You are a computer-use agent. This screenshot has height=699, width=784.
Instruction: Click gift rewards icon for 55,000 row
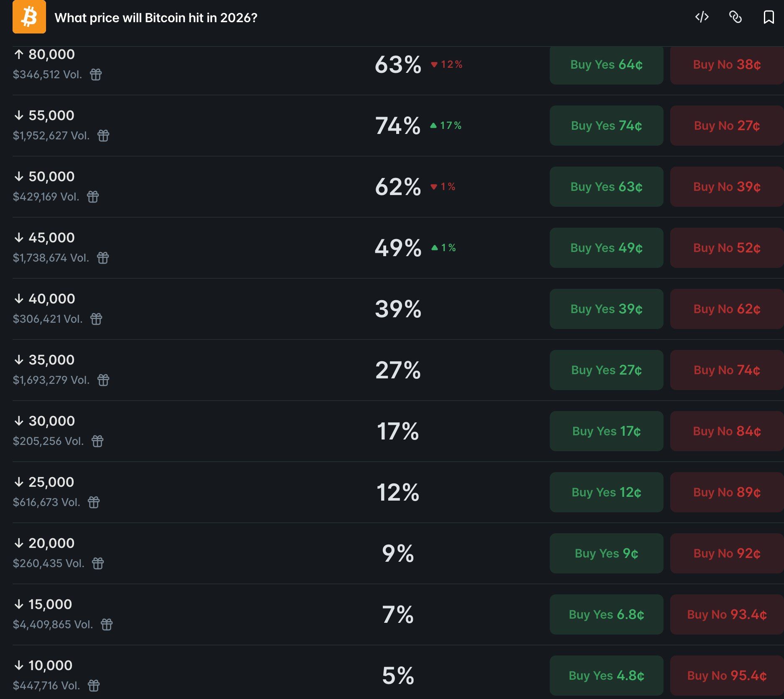pyautogui.click(x=103, y=136)
